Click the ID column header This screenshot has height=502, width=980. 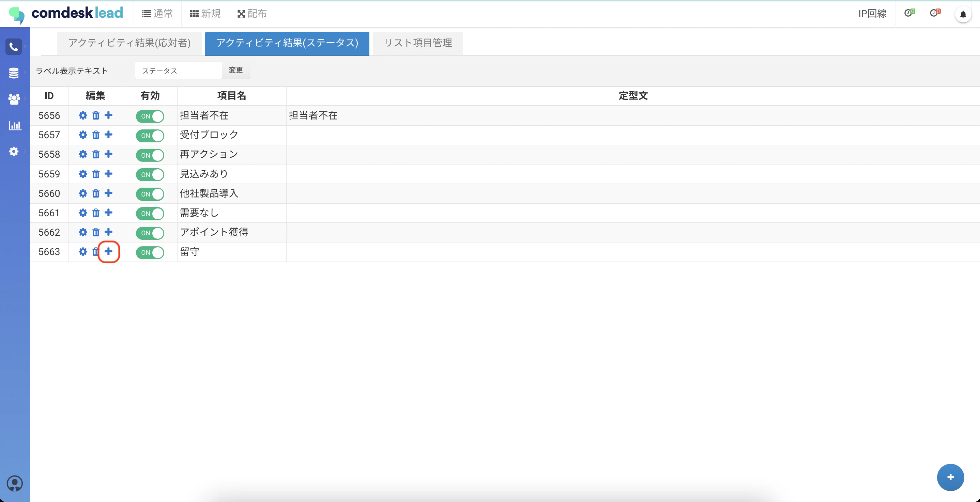[49, 95]
